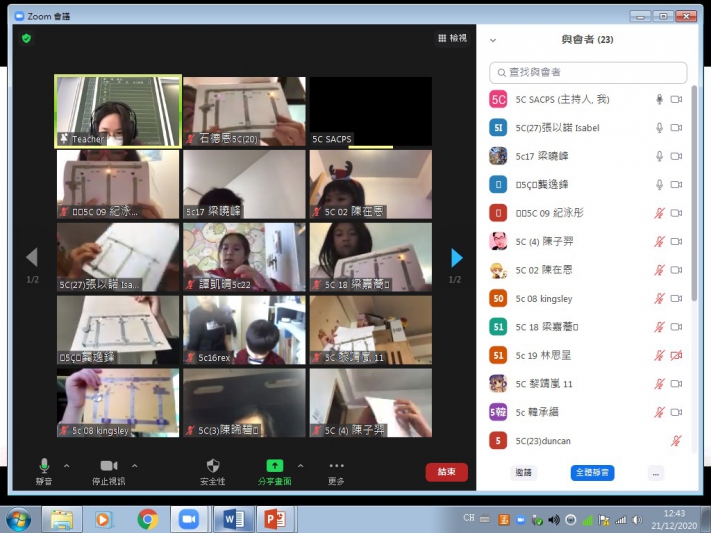This screenshot has height=533, width=711.
Task: Click the green encryption shield icon
Action: pos(26,38)
